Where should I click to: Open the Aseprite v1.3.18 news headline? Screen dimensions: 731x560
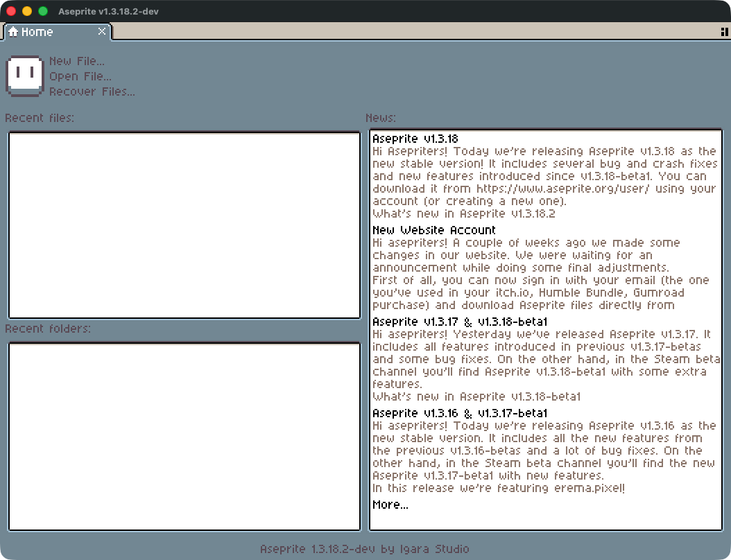pyautogui.click(x=415, y=139)
